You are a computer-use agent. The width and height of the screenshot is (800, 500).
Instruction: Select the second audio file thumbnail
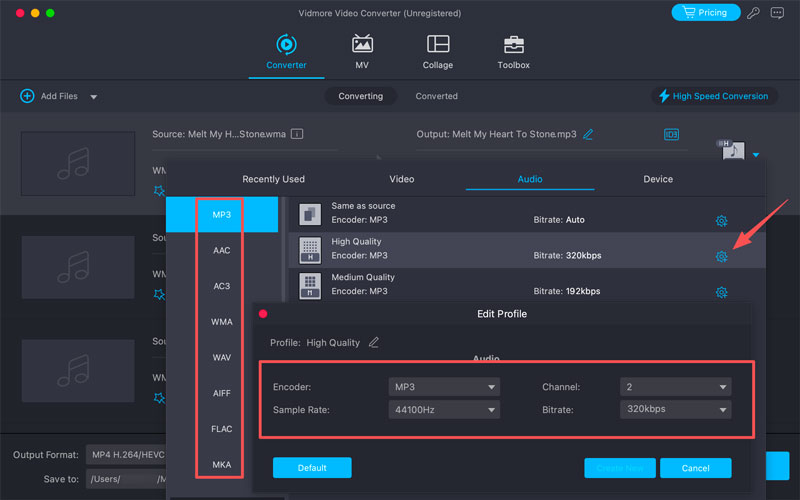78,267
